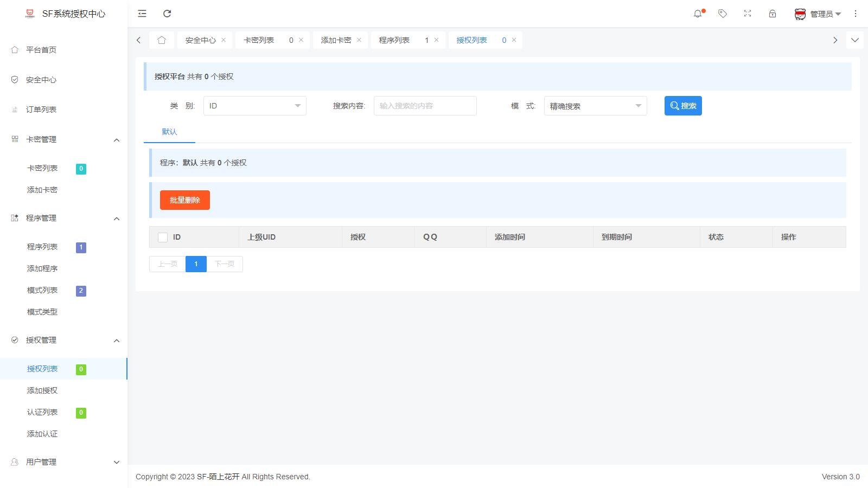Screen dimensions: 868x488
Task: Collapse the left sidebar menu
Action: [142, 14]
